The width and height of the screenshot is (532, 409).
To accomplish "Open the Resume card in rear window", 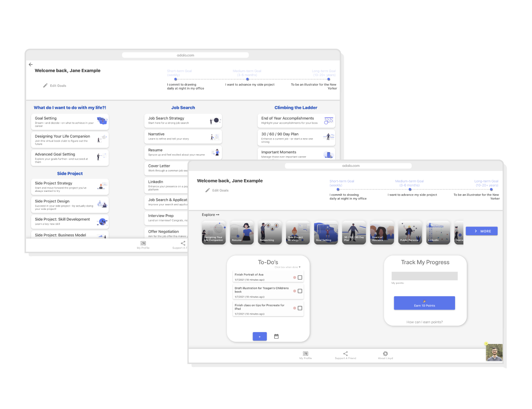I will click(x=183, y=153).
